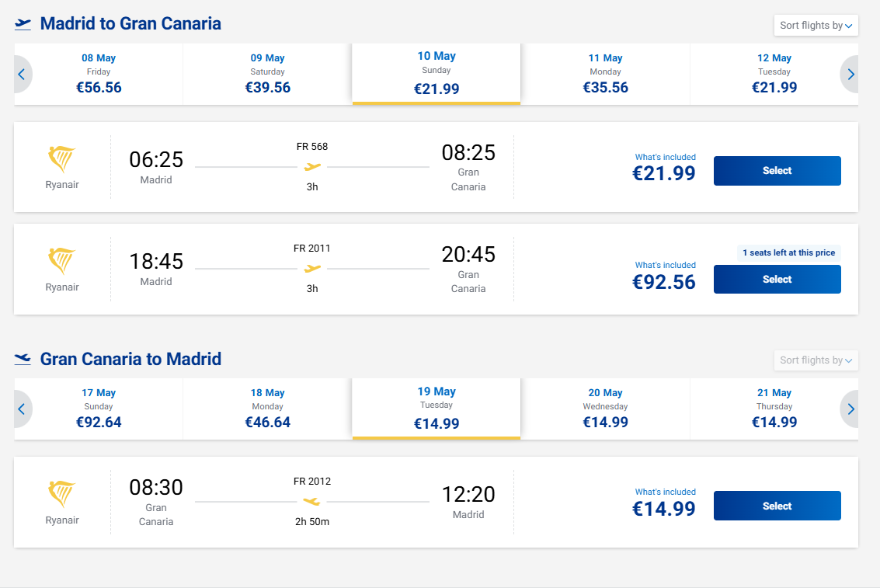Choose the 18 May Monday return tab
The width and height of the screenshot is (880, 588).
tap(267, 409)
